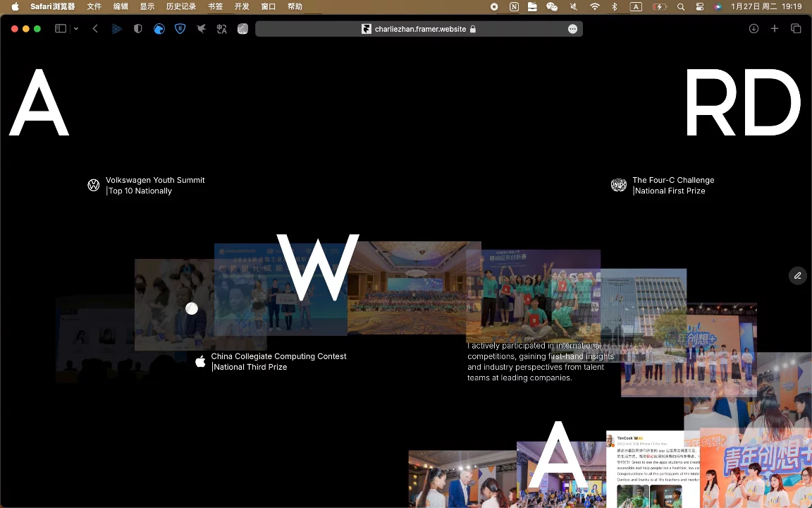Open the privacy shield extension icon
The image size is (812, 508).
[137, 29]
